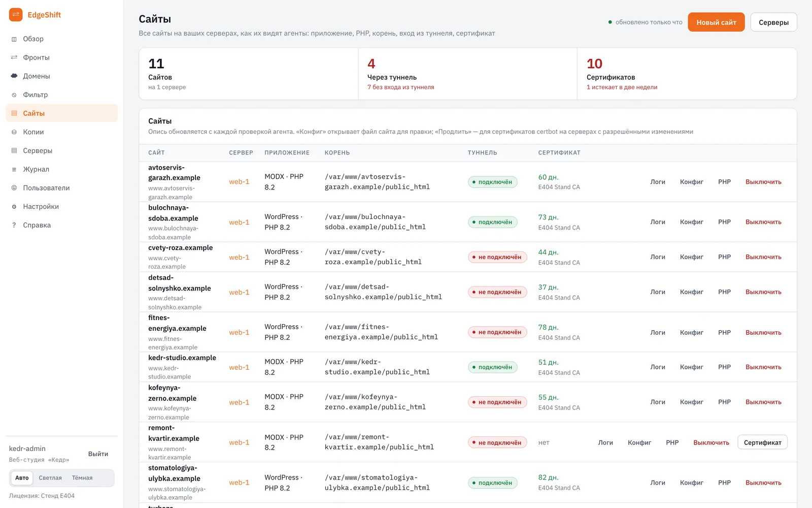The height and width of the screenshot is (508, 812).
Task: Click the 1 истекает в две недели note
Action: click(622, 87)
